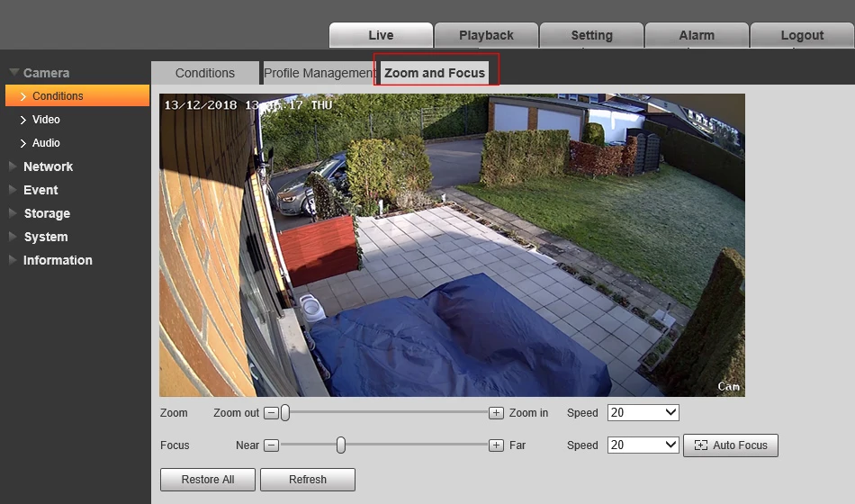Click Restore All button
The width and height of the screenshot is (855, 504).
click(x=208, y=480)
